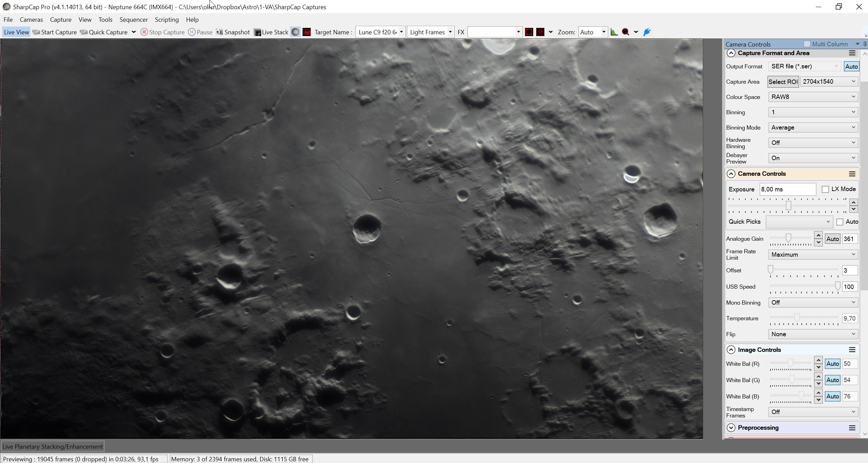This screenshot has height=463, width=868.
Task: Click the planetary live stacking Jupiter icon
Action: point(295,32)
